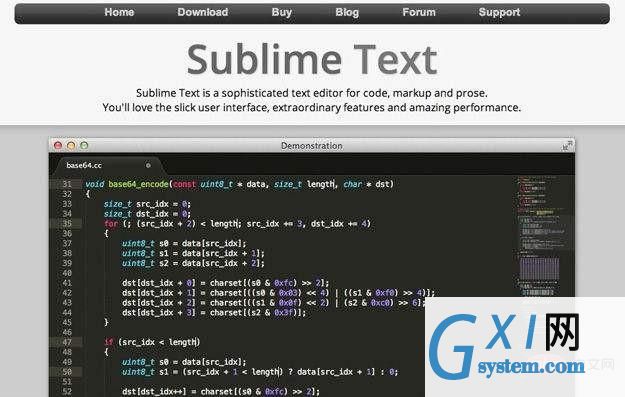The width and height of the screenshot is (625, 397).
Task: Click the yellow minimize window button
Action: click(71, 145)
